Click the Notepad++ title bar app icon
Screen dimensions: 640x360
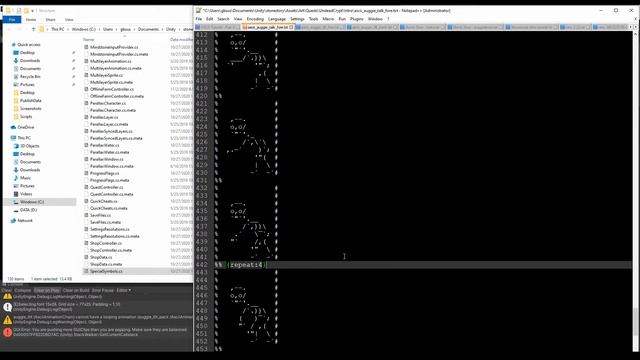198,10
